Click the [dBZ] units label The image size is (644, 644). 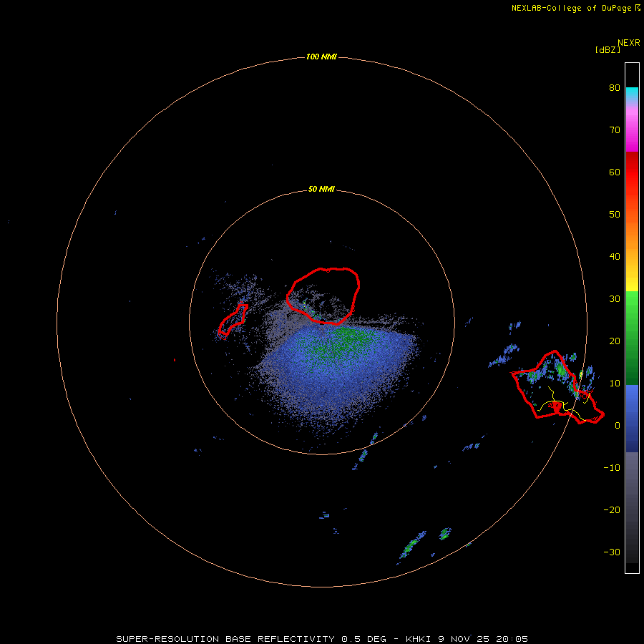[608, 50]
